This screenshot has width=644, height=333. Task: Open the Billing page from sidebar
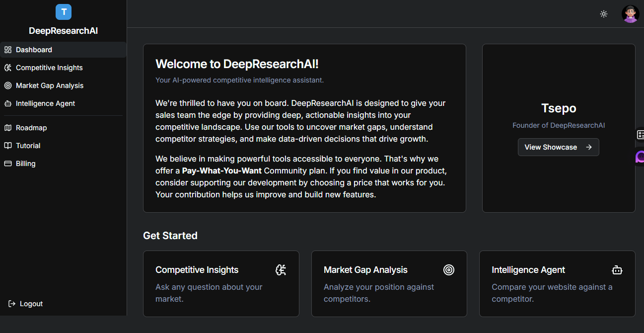[x=25, y=163]
